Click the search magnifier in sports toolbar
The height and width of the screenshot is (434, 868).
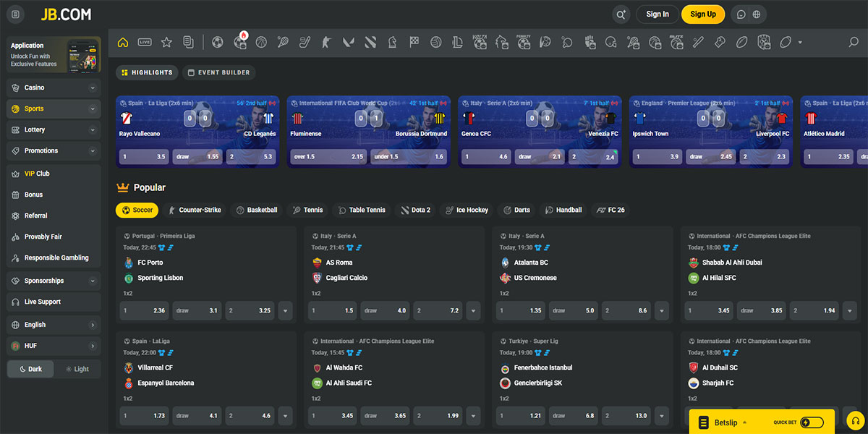point(854,43)
